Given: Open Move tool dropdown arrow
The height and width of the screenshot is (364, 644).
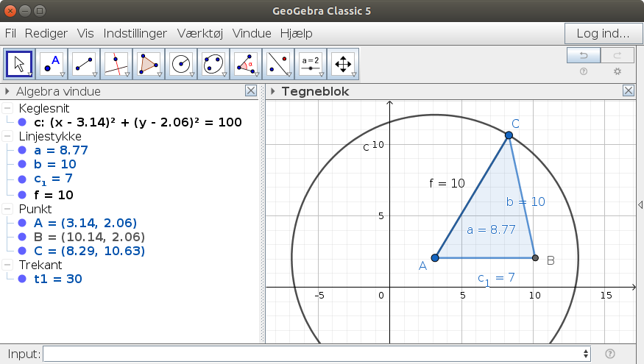Looking at the screenshot, I should pos(30,75).
